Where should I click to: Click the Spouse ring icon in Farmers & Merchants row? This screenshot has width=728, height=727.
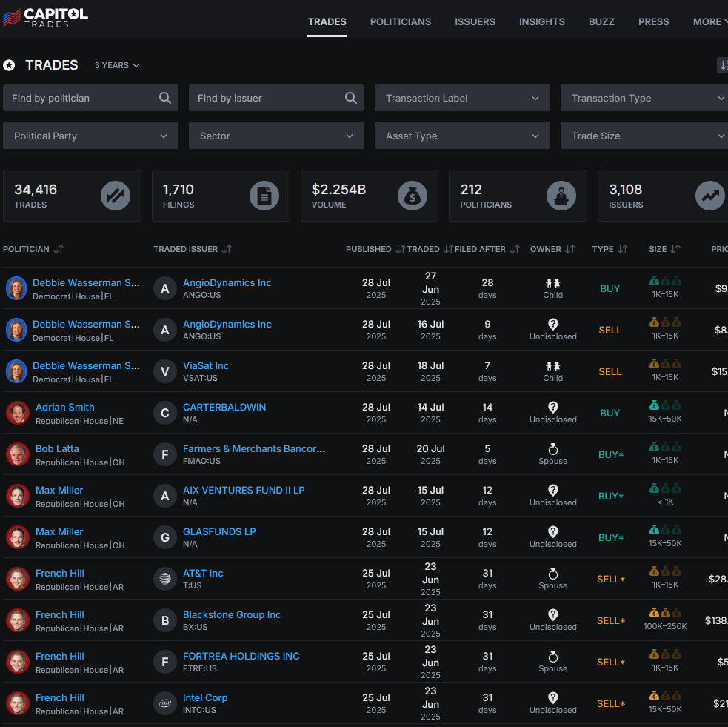coord(553,449)
